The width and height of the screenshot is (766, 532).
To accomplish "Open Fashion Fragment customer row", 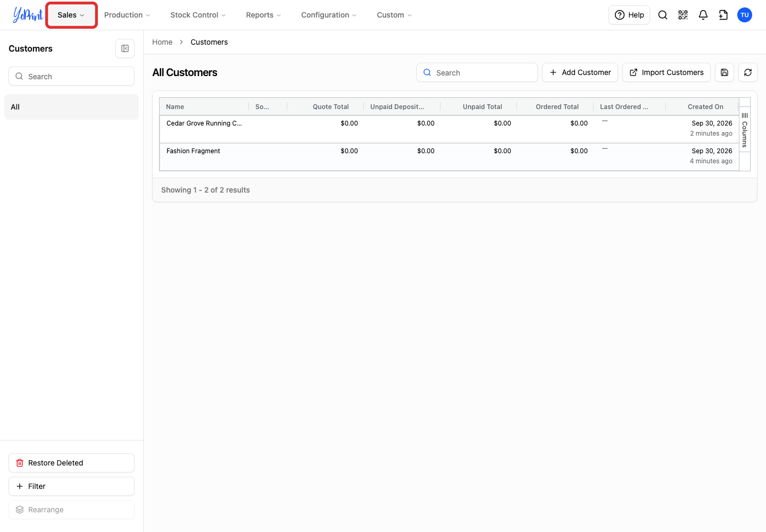I will click(x=449, y=157).
